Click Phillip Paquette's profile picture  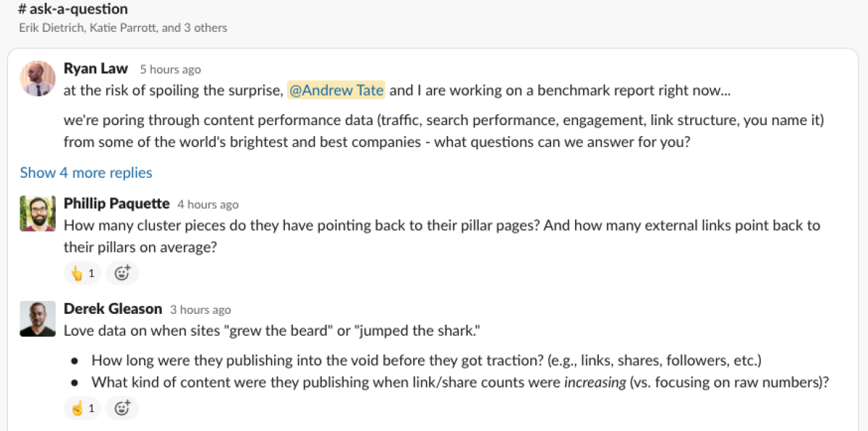pos(38,213)
